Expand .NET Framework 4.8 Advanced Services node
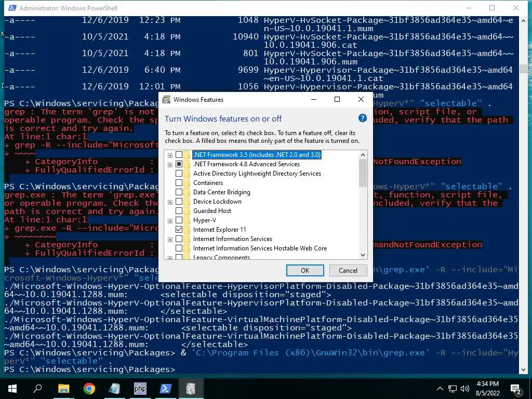This screenshot has width=532, height=399. (x=170, y=165)
